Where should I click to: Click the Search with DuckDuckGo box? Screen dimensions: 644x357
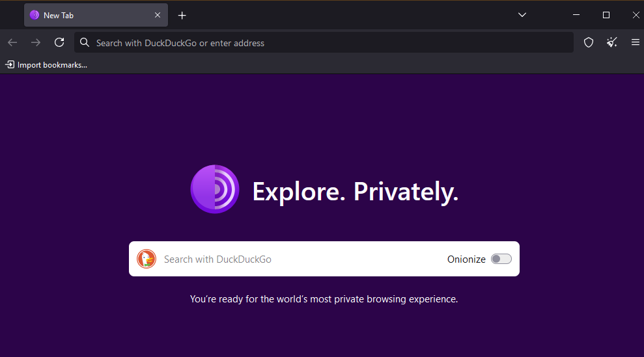pos(324,259)
